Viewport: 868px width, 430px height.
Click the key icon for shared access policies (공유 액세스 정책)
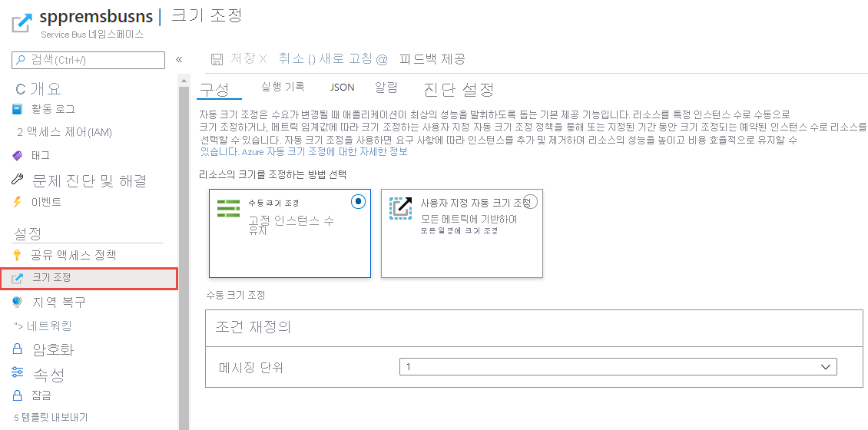tap(18, 255)
